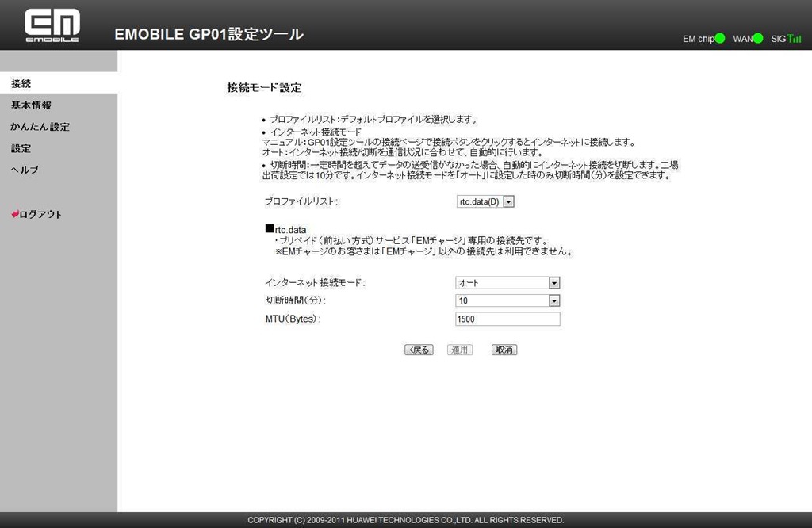
Task: Click the MTU(Bytes) input field
Action: click(507, 319)
